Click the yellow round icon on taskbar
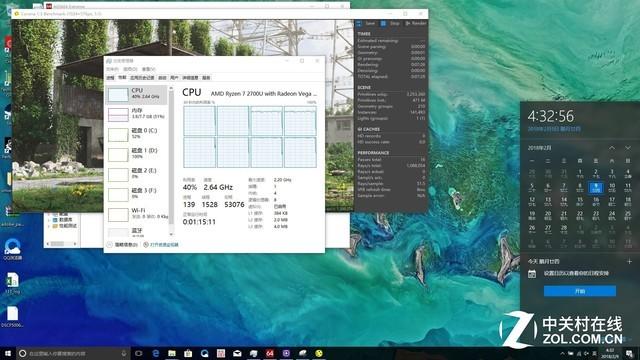 (319, 353)
